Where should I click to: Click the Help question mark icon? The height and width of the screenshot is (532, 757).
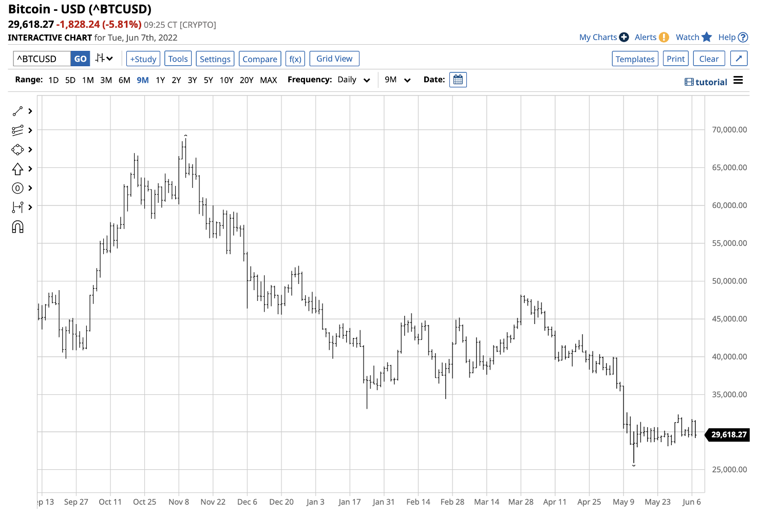click(x=743, y=37)
